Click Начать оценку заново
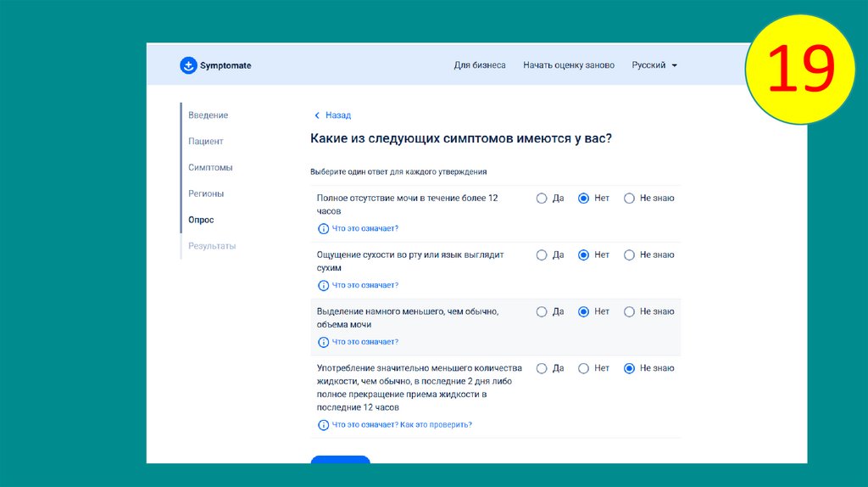The height and width of the screenshot is (487, 868). coord(569,65)
